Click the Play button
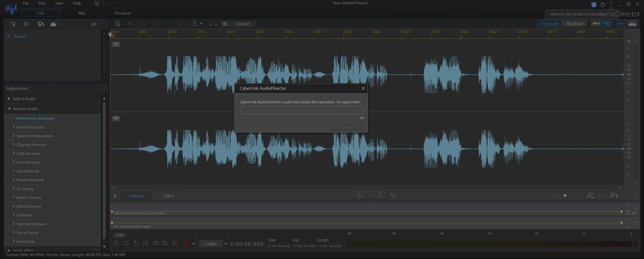 point(116,243)
